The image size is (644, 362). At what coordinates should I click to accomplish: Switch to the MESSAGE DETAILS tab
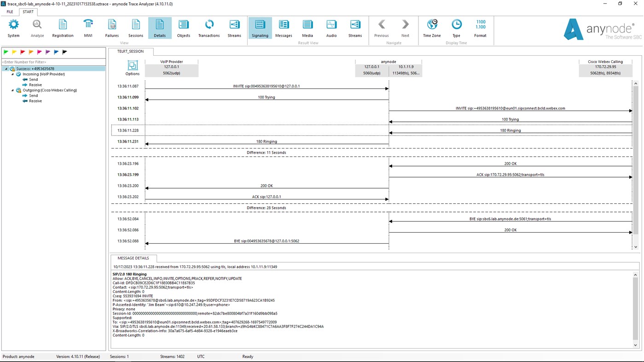pyautogui.click(x=133, y=258)
